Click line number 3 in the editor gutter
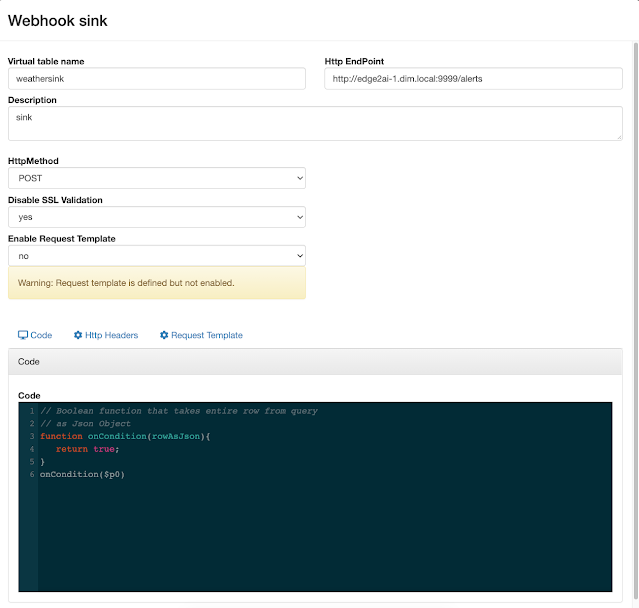The width and height of the screenshot is (639, 608). pyautogui.click(x=31, y=436)
